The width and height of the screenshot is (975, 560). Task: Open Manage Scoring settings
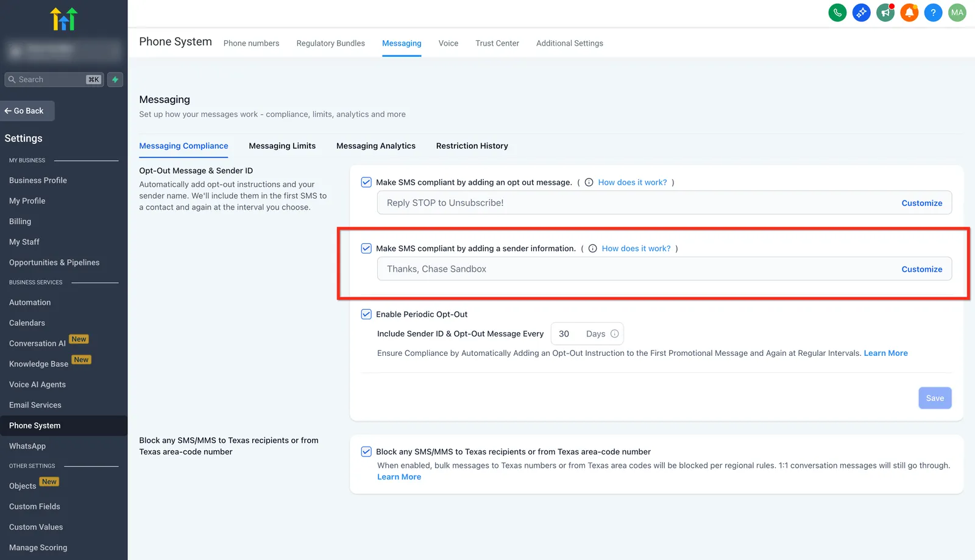point(38,548)
